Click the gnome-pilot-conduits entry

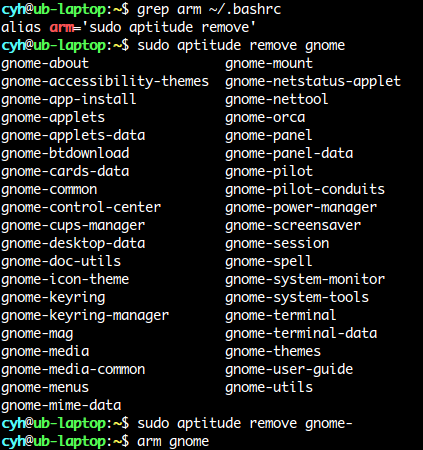tap(305, 190)
